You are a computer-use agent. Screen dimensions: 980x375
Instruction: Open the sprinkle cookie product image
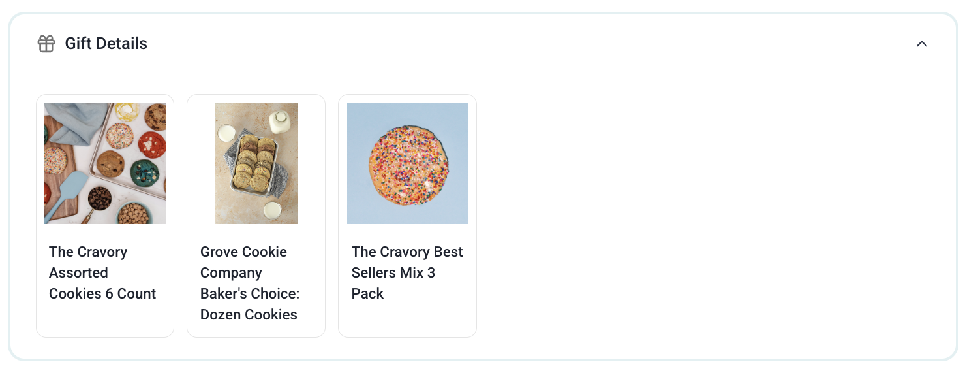click(x=407, y=163)
